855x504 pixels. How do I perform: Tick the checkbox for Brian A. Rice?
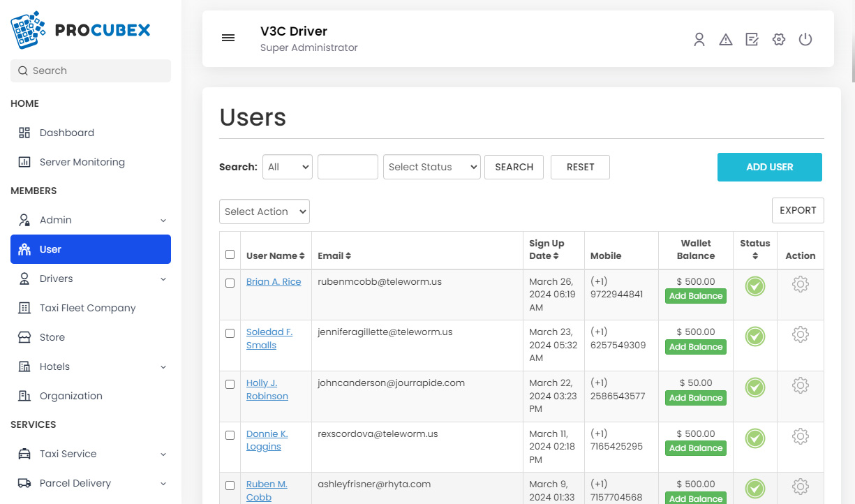click(230, 283)
